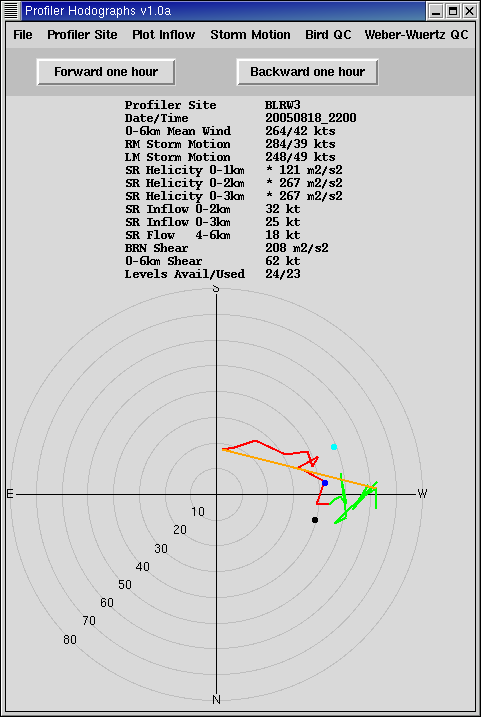
Task: Click the 208 m2/s2 BRN shear value
Action: (297, 248)
